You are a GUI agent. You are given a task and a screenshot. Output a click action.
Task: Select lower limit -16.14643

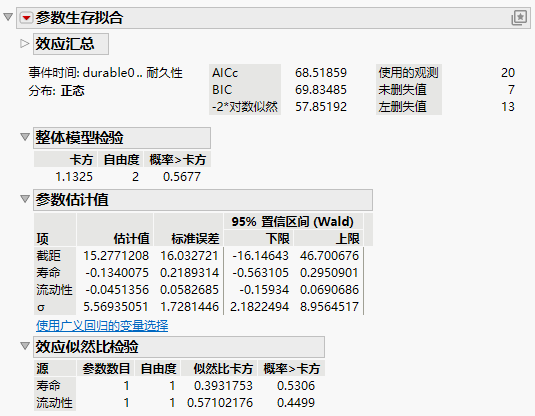coord(261,256)
